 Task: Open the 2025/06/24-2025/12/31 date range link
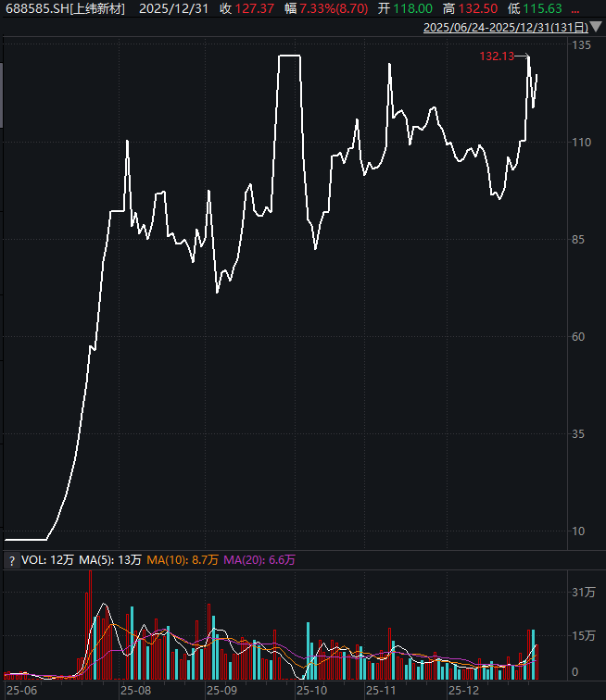click(499, 28)
